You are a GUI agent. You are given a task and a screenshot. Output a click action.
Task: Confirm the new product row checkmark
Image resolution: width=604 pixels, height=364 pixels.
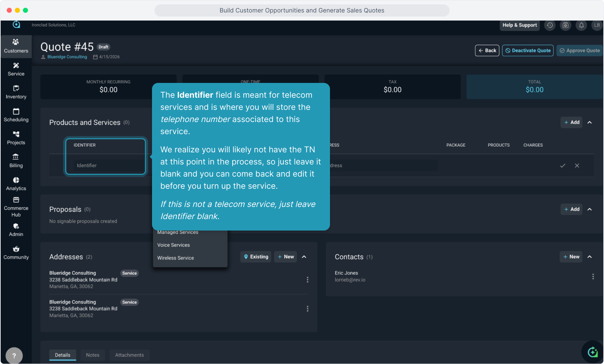pos(563,165)
